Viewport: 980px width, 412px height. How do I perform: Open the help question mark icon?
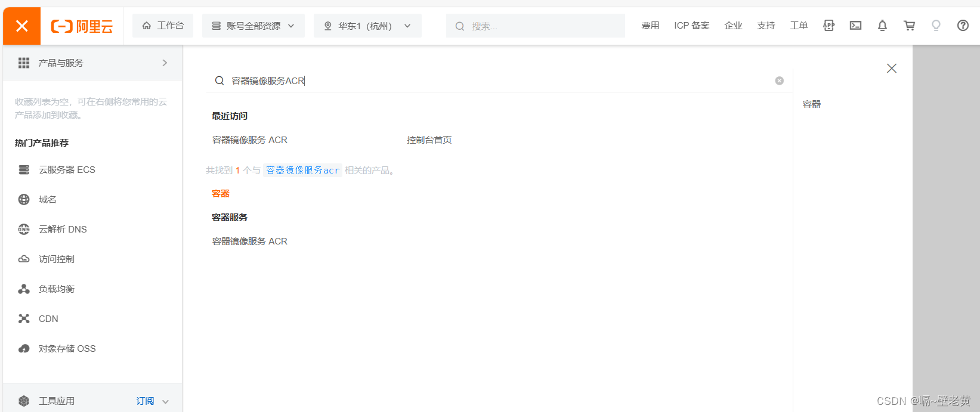click(963, 25)
